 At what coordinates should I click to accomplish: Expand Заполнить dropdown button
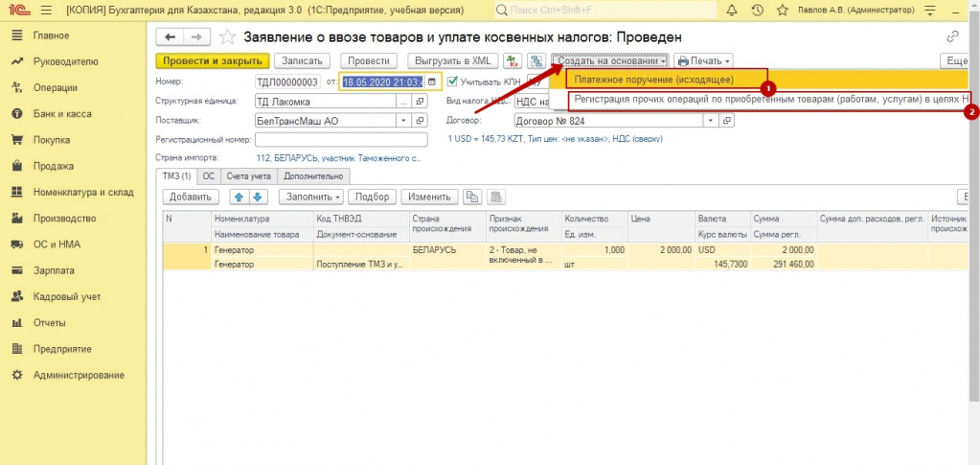(x=310, y=197)
